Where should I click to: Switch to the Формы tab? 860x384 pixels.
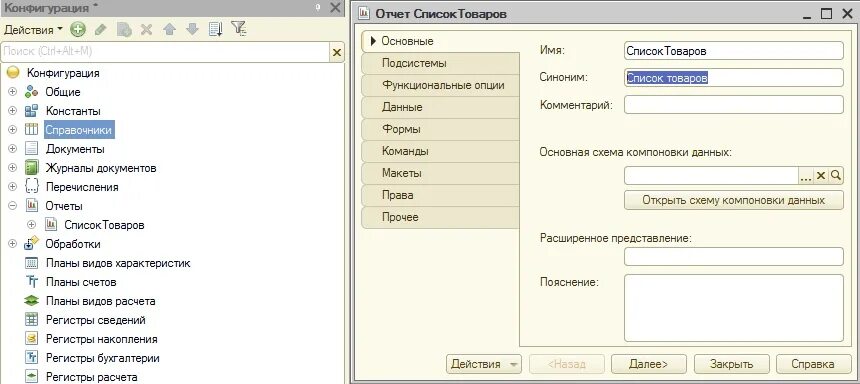(x=440, y=129)
